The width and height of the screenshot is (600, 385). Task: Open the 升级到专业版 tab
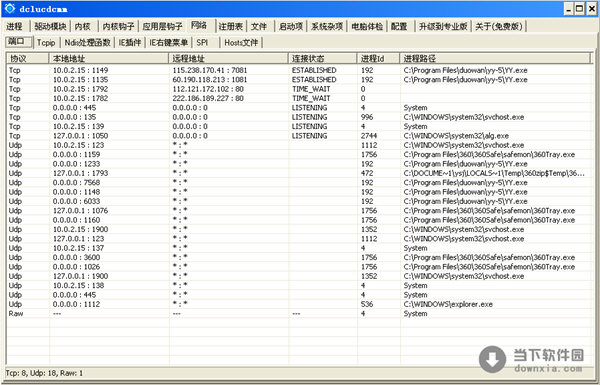coord(443,26)
